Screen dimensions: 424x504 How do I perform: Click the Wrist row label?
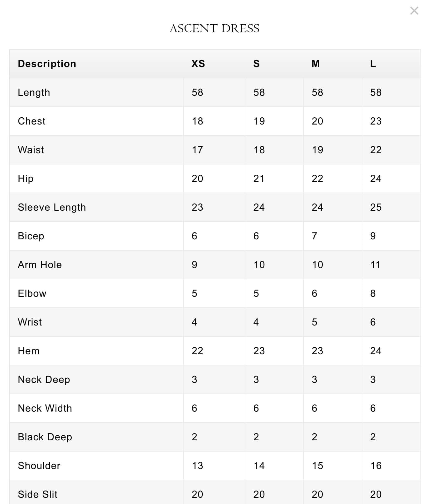tap(30, 322)
